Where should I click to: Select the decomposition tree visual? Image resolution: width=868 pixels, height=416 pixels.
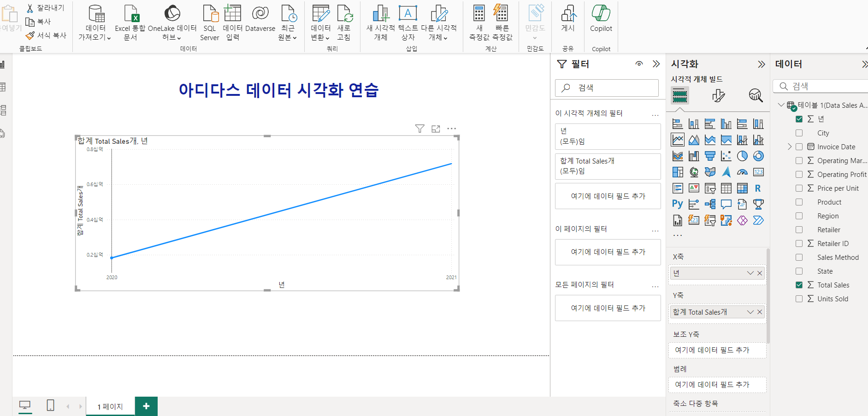click(x=710, y=204)
